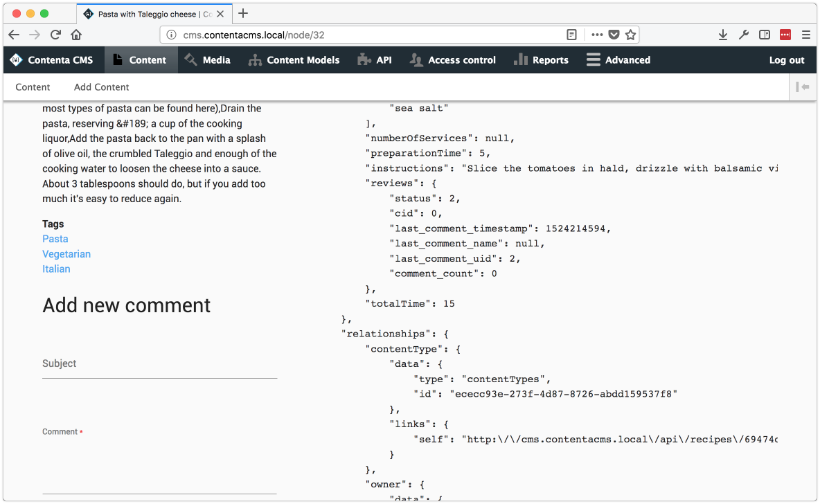Show site information icon in address bar
Viewport: 820px width, 504px height.
(x=171, y=35)
